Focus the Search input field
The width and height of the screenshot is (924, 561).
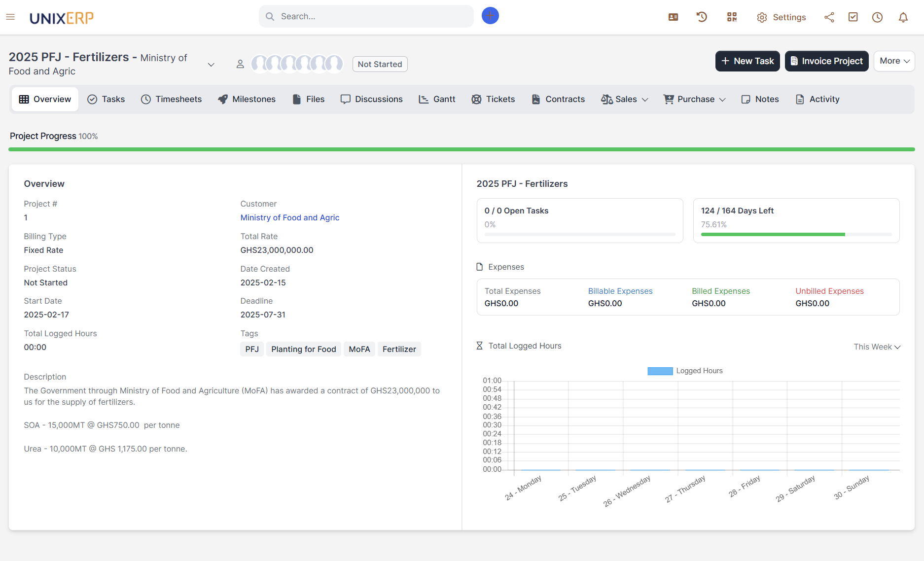[x=366, y=16]
